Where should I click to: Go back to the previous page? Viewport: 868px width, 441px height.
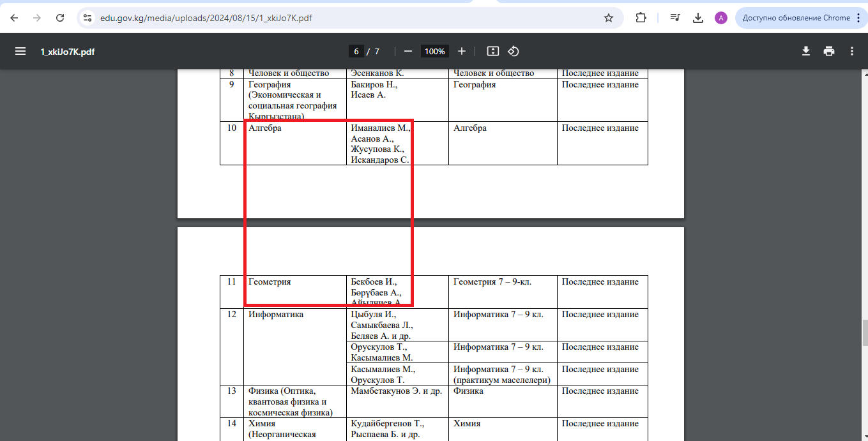(x=14, y=18)
